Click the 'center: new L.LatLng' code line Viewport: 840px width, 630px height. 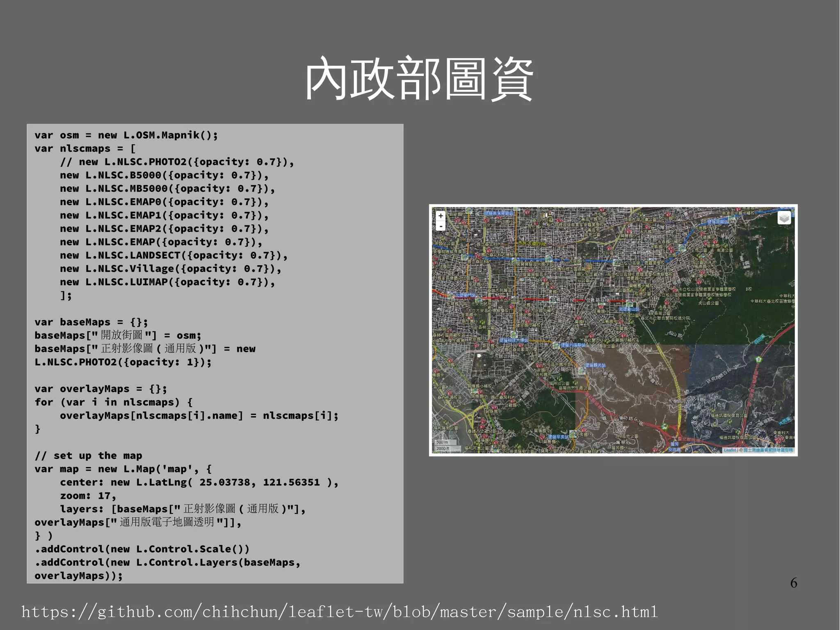[199, 483]
